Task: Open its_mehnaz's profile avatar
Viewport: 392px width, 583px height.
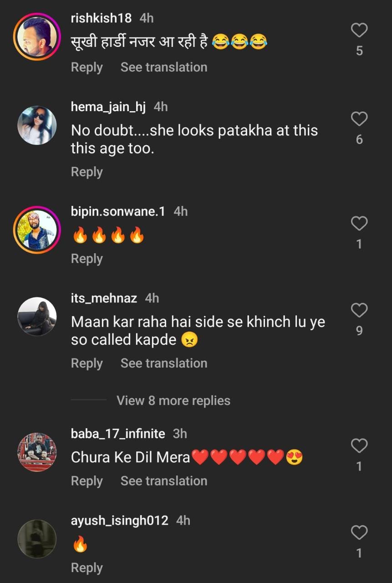Action: tap(37, 317)
